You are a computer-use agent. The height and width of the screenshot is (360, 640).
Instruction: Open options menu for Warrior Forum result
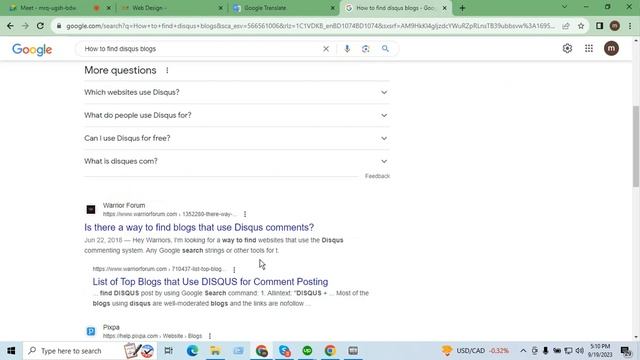click(x=245, y=214)
